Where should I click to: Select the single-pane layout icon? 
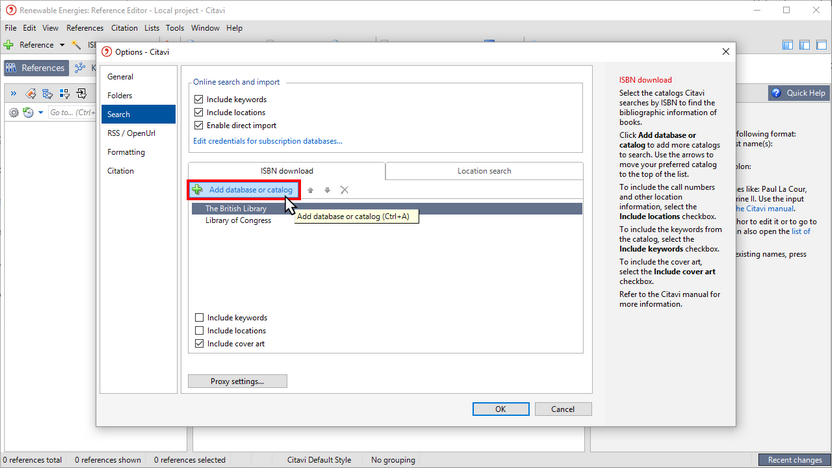point(821,45)
